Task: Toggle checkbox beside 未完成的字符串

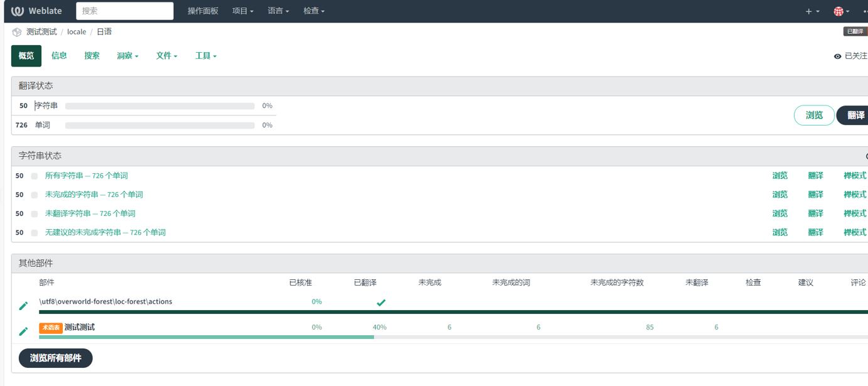Action: point(35,195)
